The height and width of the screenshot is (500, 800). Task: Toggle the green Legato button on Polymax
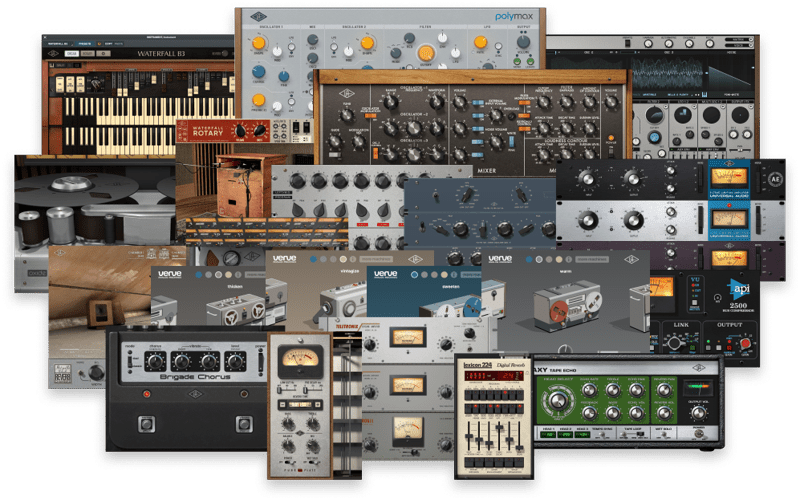click(530, 61)
